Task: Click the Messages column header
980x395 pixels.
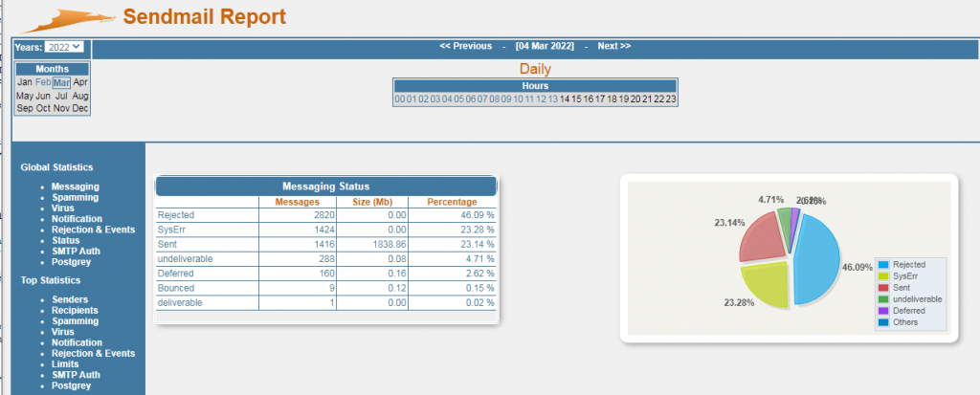Action: pyautogui.click(x=297, y=202)
